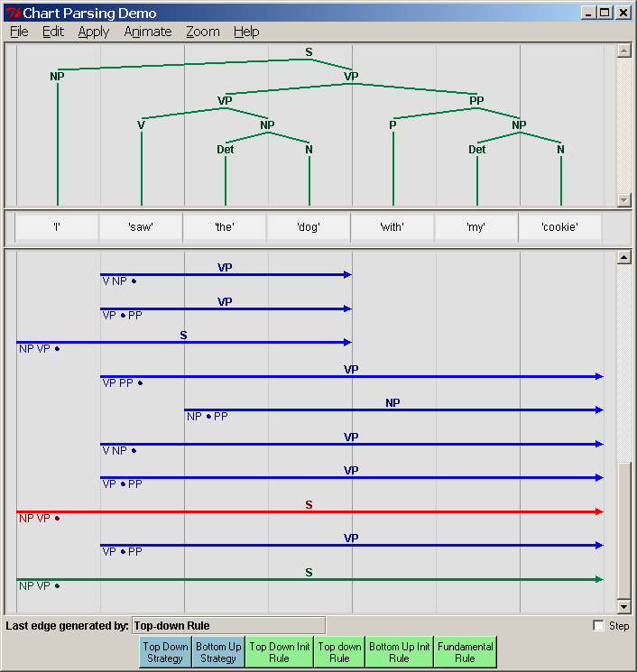The width and height of the screenshot is (637, 672).
Task: Click tree panel scroll up arrow
Action: coord(624,51)
